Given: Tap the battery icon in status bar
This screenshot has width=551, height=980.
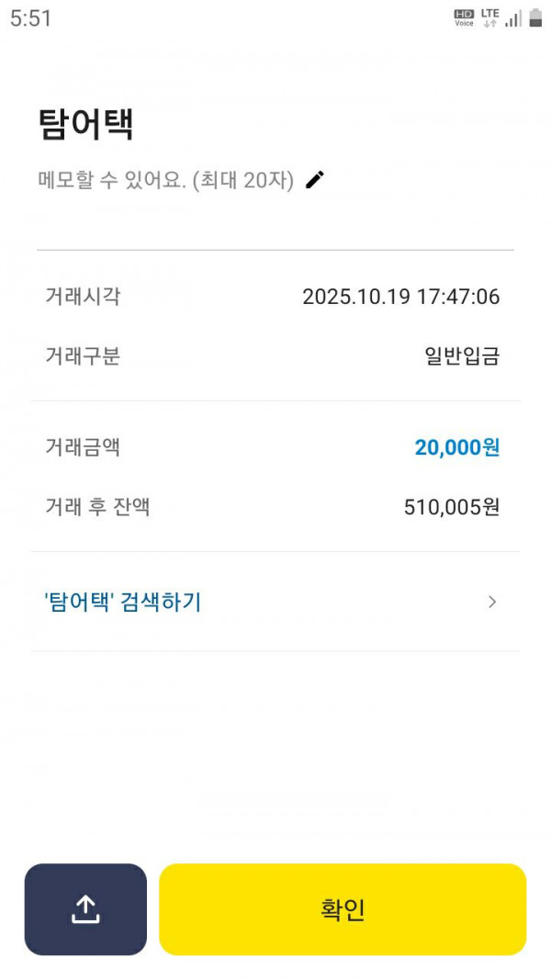Looking at the screenshot, I should pyautogui.click(x=535, y=17).
